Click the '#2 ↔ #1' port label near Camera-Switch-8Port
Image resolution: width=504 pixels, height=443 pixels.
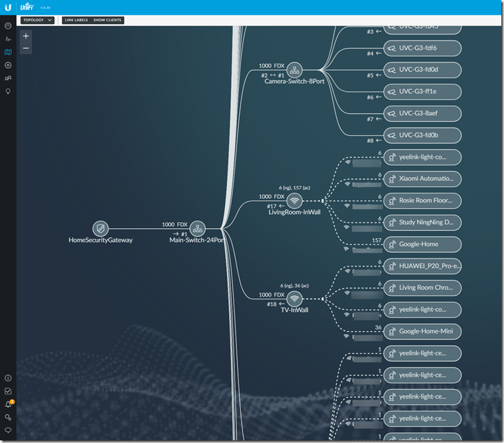point(272,75)
